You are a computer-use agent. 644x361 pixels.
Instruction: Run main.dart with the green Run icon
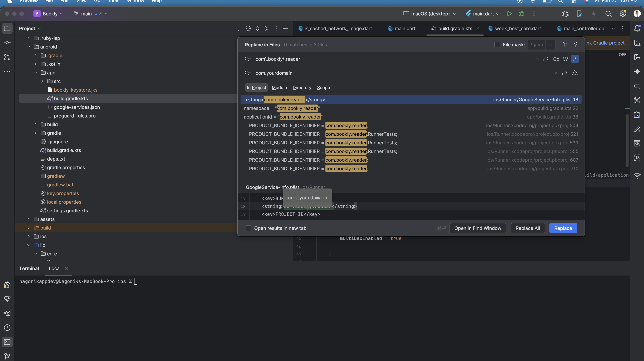(x=509, y=14)
